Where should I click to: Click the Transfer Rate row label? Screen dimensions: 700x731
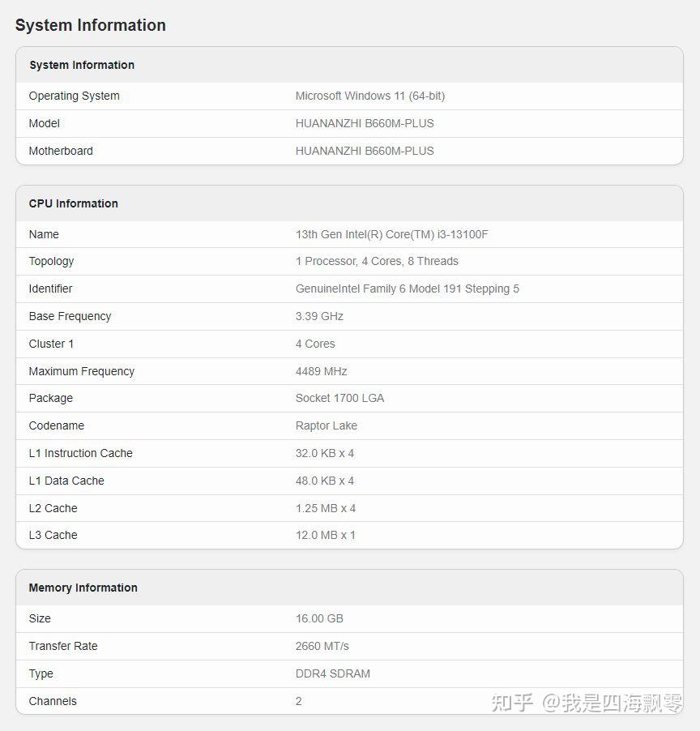tap(63, 646)
